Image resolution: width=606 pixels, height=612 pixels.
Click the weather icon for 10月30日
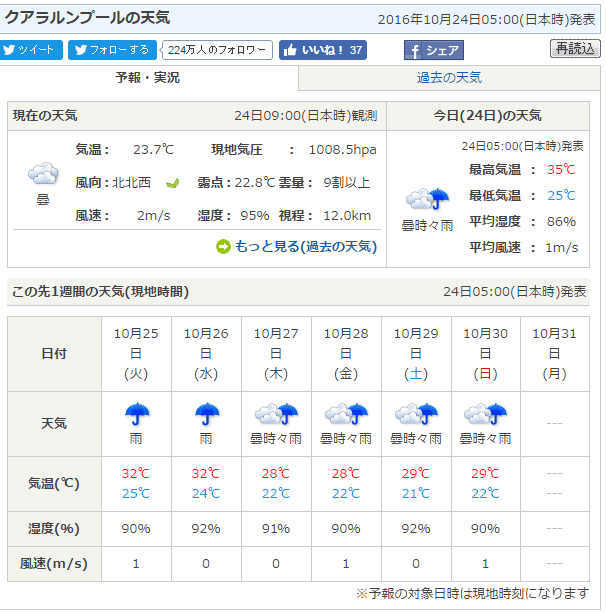click(486, 412)
